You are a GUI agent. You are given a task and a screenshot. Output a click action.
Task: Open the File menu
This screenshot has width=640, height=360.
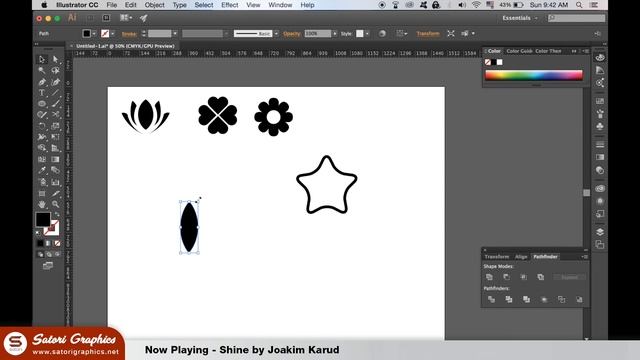111,5
